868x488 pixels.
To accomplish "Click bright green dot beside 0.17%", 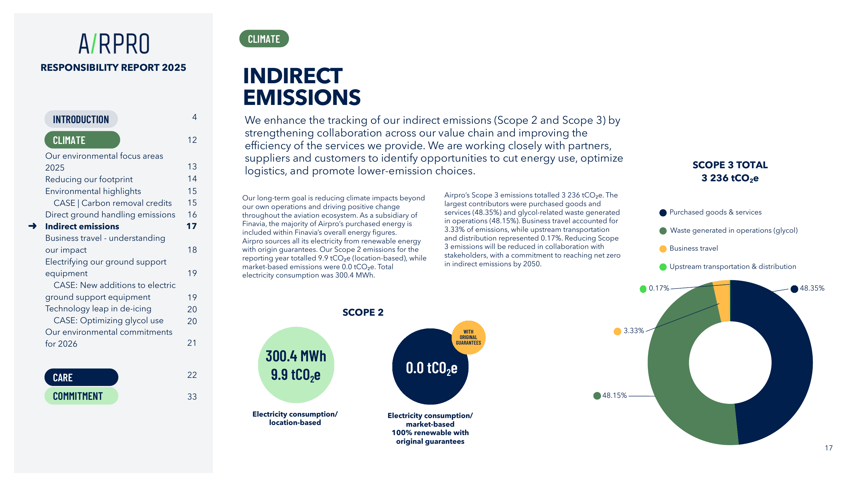I will pos(643,289).
